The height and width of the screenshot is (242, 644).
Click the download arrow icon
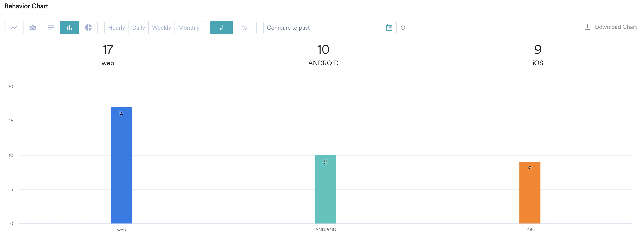click(587, 27)
